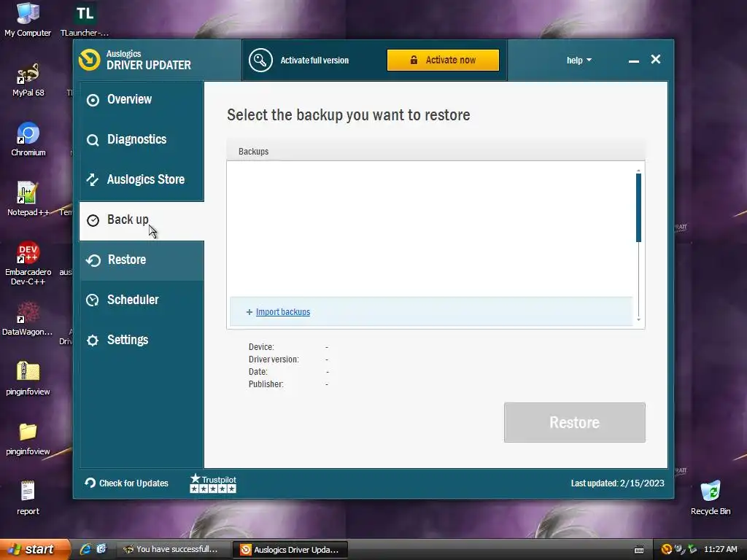This screenshot has width=747, height=560.
Task: Click the Restore circular arrow icon
Action: coord(93,260)
